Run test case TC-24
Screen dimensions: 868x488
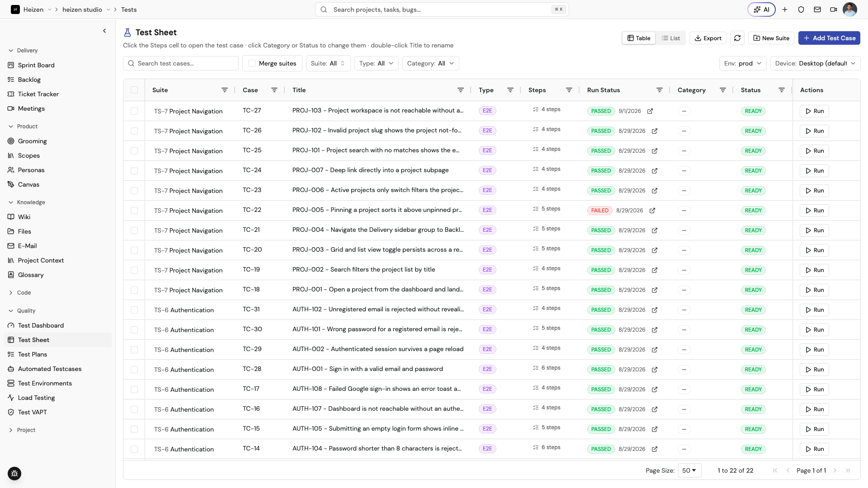814,171
